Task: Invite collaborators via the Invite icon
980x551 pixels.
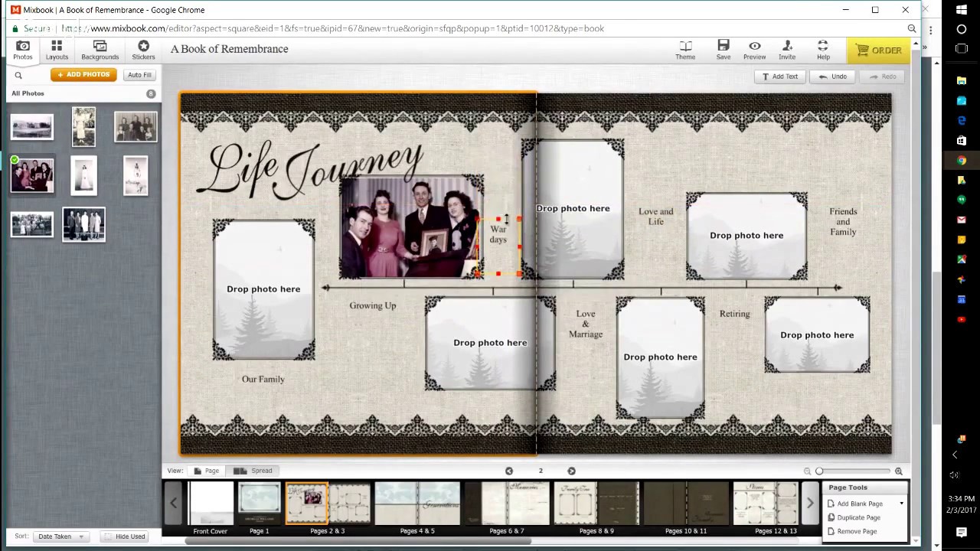Action: [x=787, y=51]
